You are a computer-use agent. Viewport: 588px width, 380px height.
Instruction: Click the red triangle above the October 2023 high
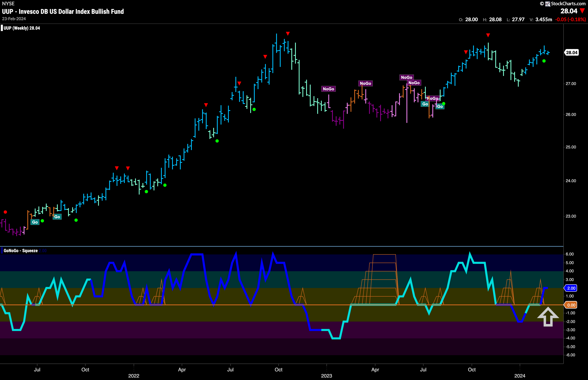click(488, 35)
